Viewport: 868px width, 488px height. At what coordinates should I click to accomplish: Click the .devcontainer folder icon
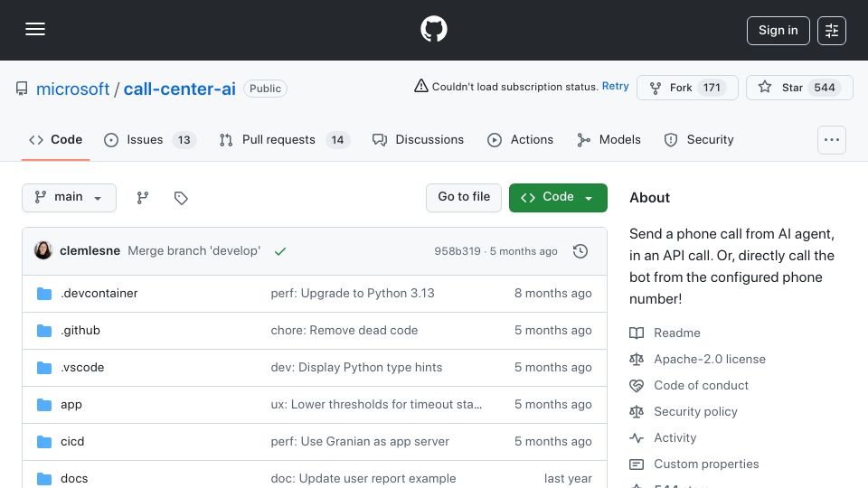pyautogui.click(x=44, y=293)
